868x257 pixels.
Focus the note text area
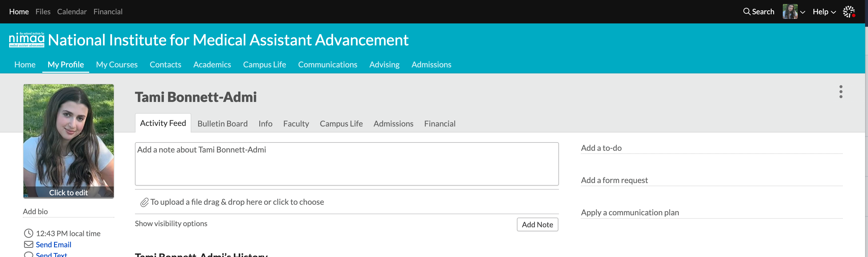pos(347,164)
